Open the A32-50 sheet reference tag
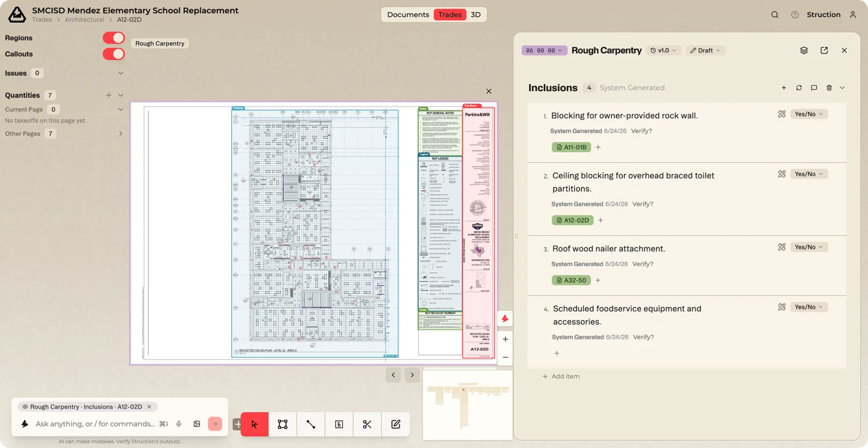 (x=571, y=280)
